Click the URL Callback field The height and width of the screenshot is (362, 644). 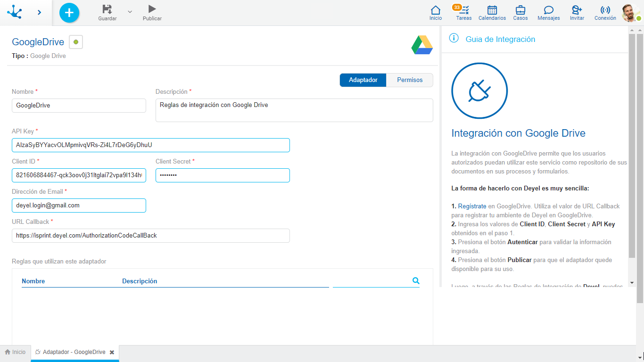coord(151,236)
